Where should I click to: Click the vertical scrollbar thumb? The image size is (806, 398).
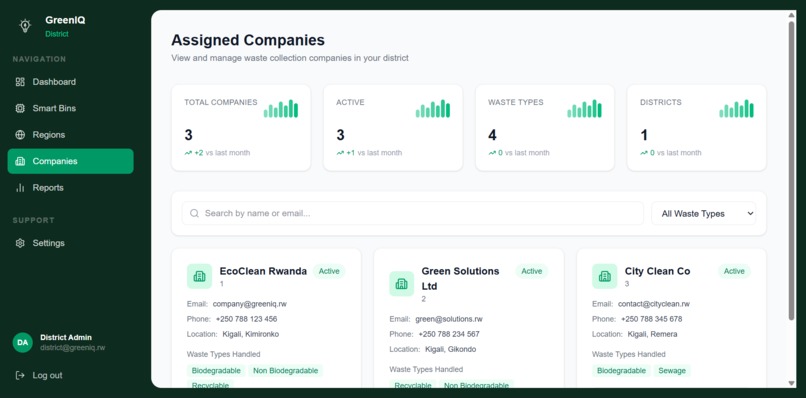pyautogui.click(x=792, y=170)
